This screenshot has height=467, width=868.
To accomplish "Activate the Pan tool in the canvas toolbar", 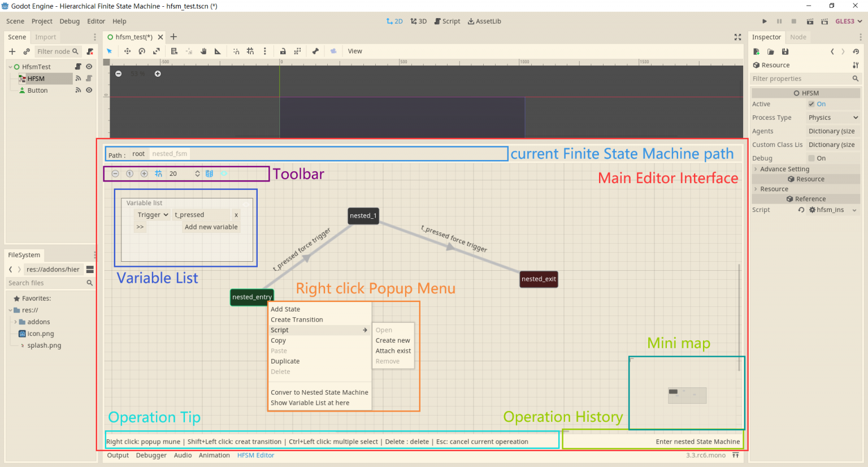I will click(x=204, y=51).
